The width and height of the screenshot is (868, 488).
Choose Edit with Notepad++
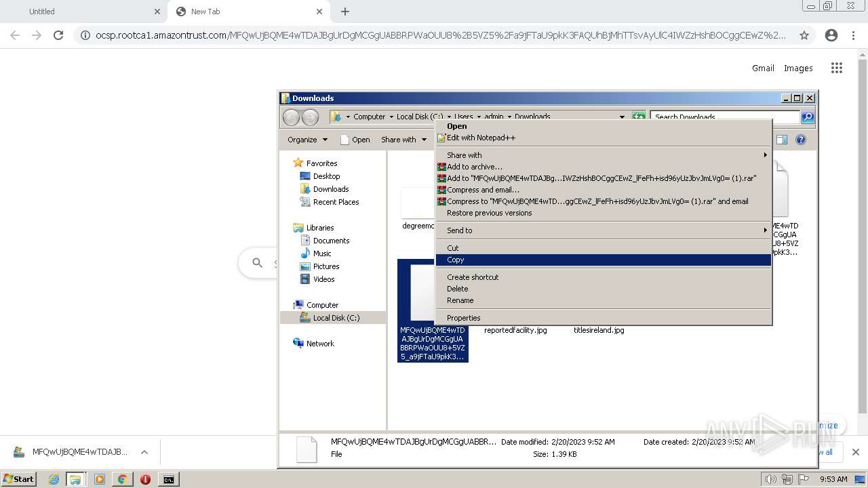click(604, 138)
